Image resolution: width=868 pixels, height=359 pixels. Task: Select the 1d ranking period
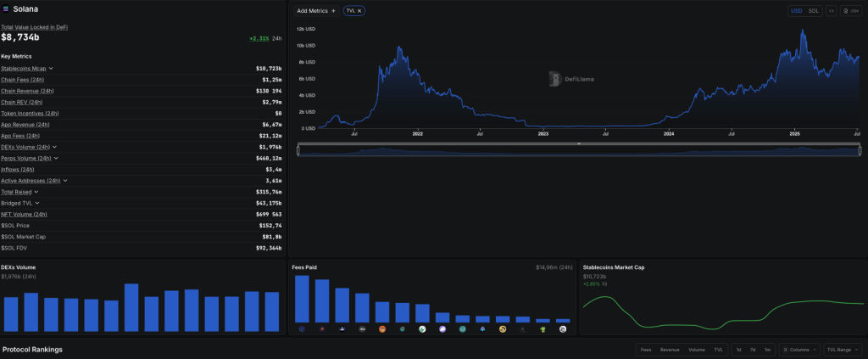tap(738, 350)
